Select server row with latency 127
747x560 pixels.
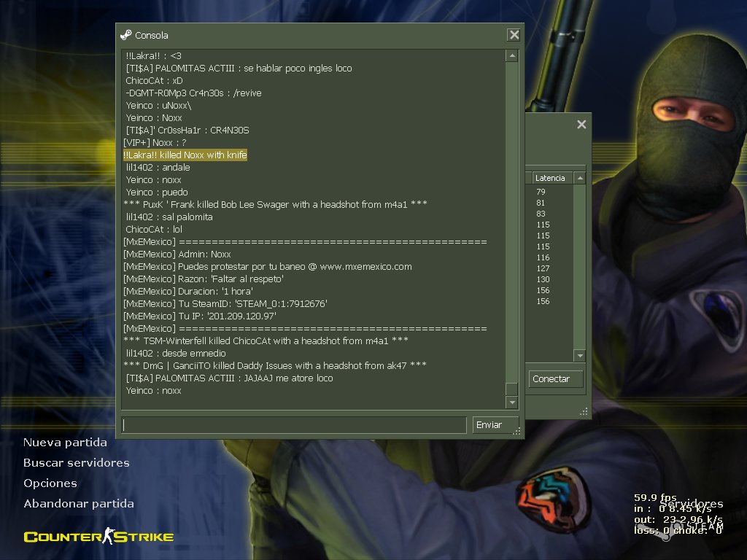click(543, 268)
